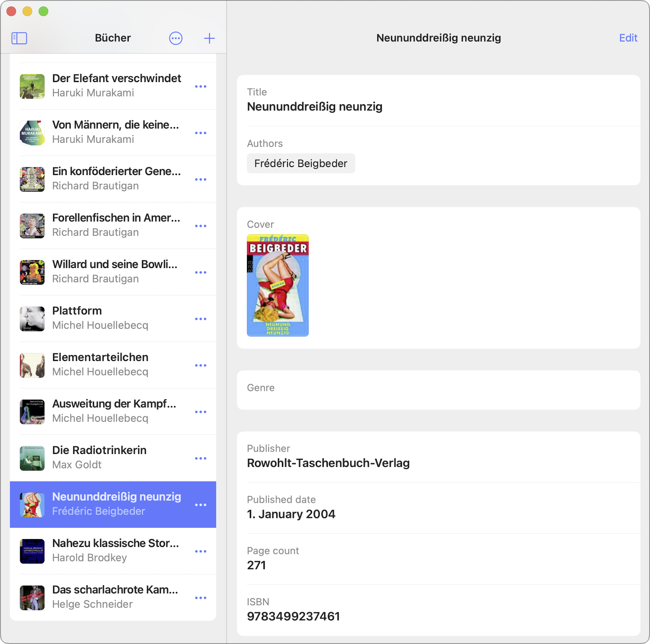
Task: Open more options for Plattform
Action: pos(200,319)
